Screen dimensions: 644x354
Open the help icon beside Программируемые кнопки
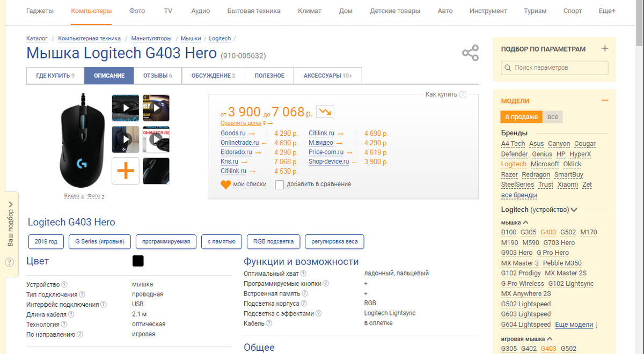[326, 283]
